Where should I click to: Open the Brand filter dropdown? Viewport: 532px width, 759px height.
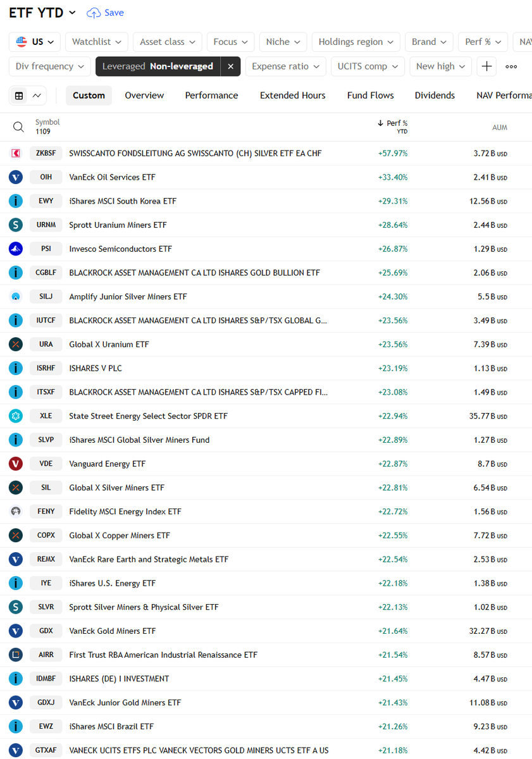430,42
